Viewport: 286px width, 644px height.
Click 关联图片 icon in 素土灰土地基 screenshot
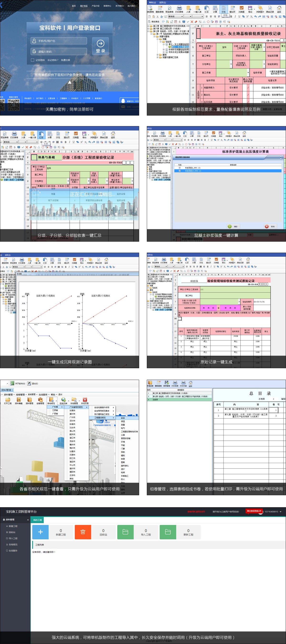[x=260, y=9]
